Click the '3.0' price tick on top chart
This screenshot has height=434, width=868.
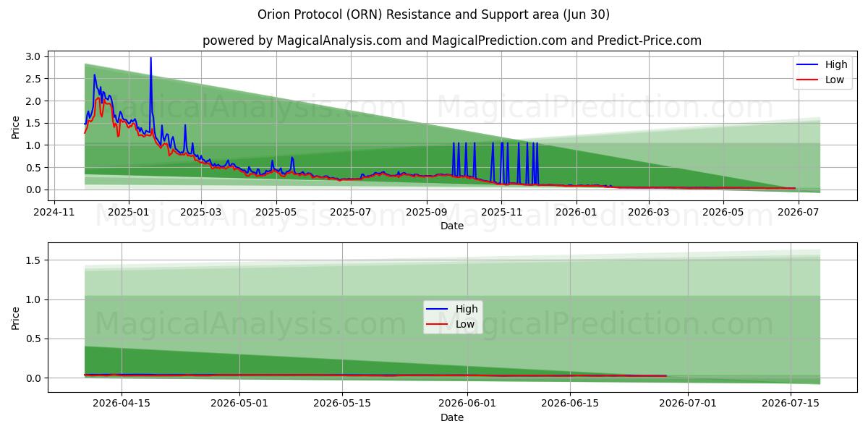pyautogui.click(x=33, y=56)
